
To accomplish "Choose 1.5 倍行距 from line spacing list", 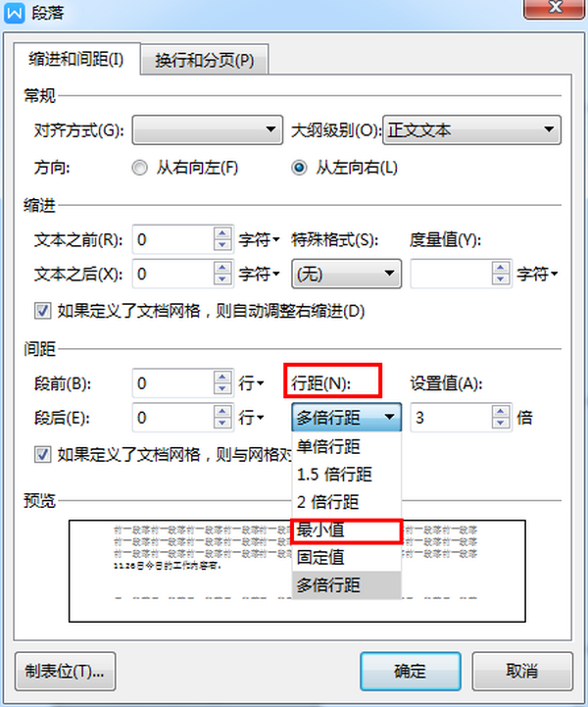I will (347, 475).
